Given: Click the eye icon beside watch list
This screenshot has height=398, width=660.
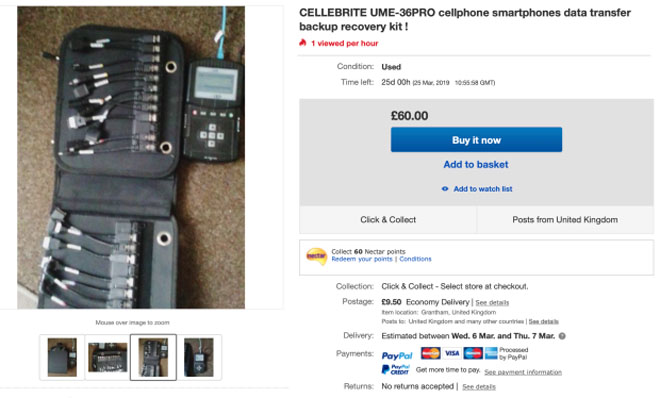Looking at the screenshot, I should (x=445, y=189).
